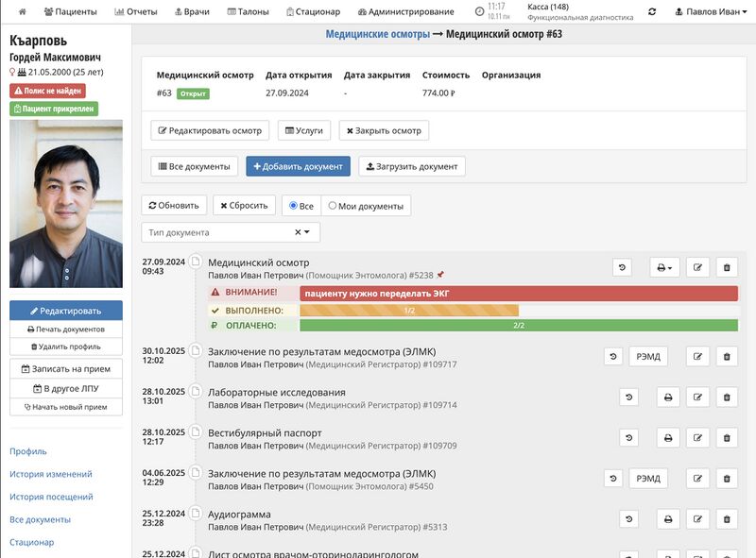Open the Врачи menu
The image size is (756, 558).
pos(192,11)
